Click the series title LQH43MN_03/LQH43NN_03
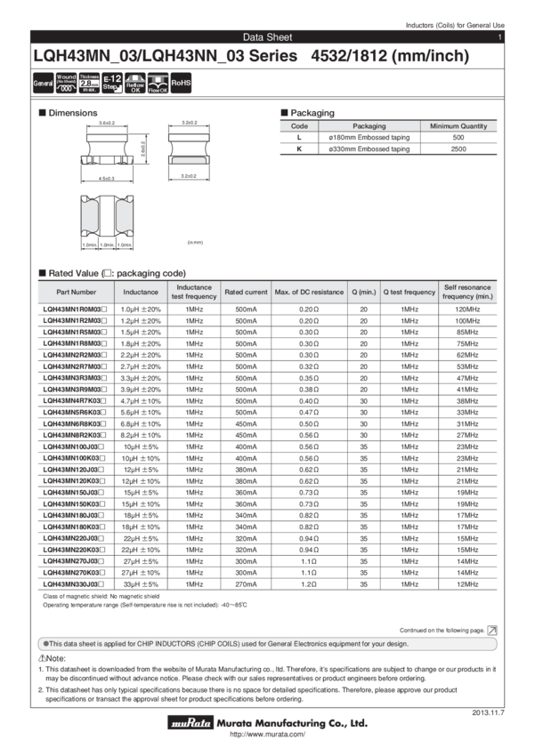 tap(165, 56)
